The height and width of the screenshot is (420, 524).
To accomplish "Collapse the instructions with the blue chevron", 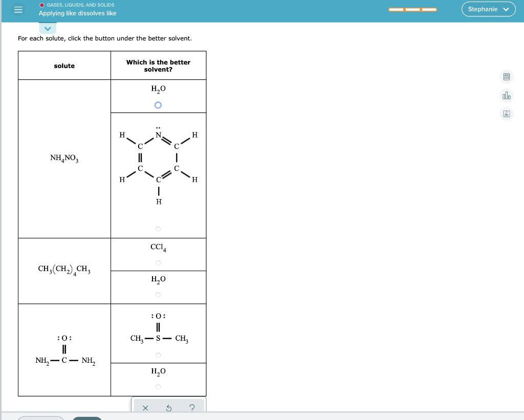I will [47, 28].
